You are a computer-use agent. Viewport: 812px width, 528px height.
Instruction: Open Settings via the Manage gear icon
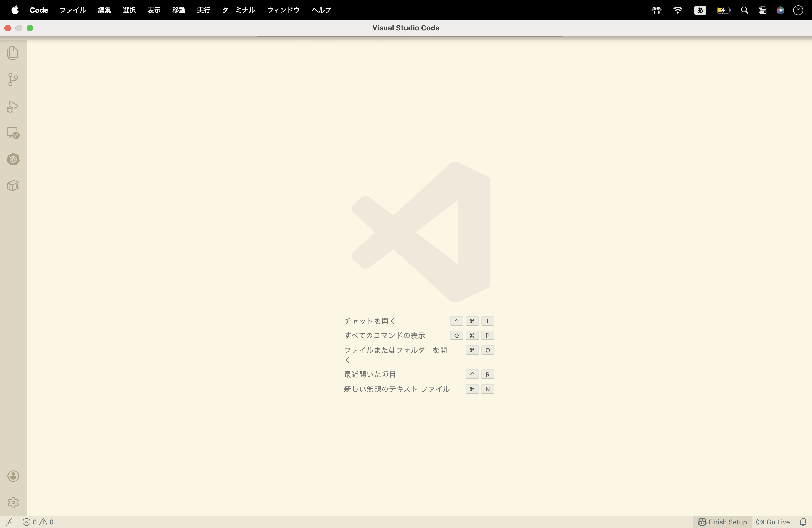pyautogui.click(x=13, y=502)
